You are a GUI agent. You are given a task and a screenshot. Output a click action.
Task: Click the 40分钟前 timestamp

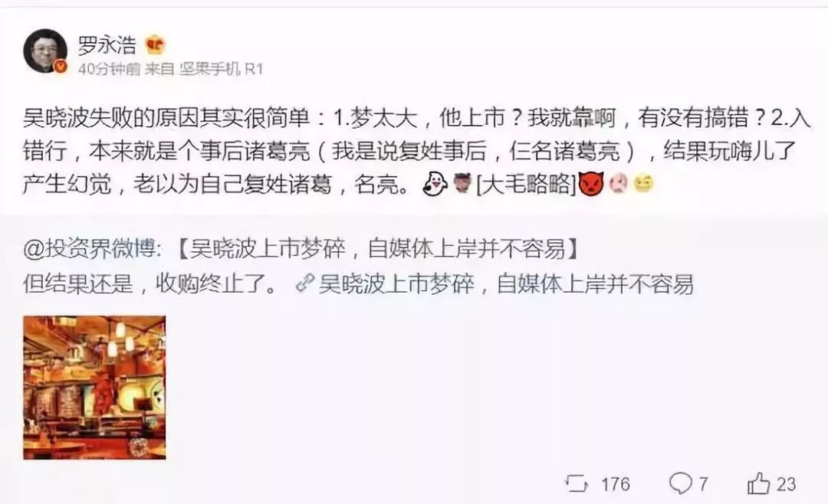tap(110, 69)
